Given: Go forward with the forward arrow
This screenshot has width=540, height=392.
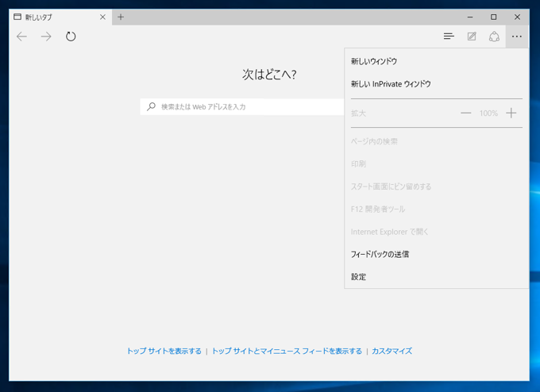Looking at the screenshot, I should (x=46, y=37).
